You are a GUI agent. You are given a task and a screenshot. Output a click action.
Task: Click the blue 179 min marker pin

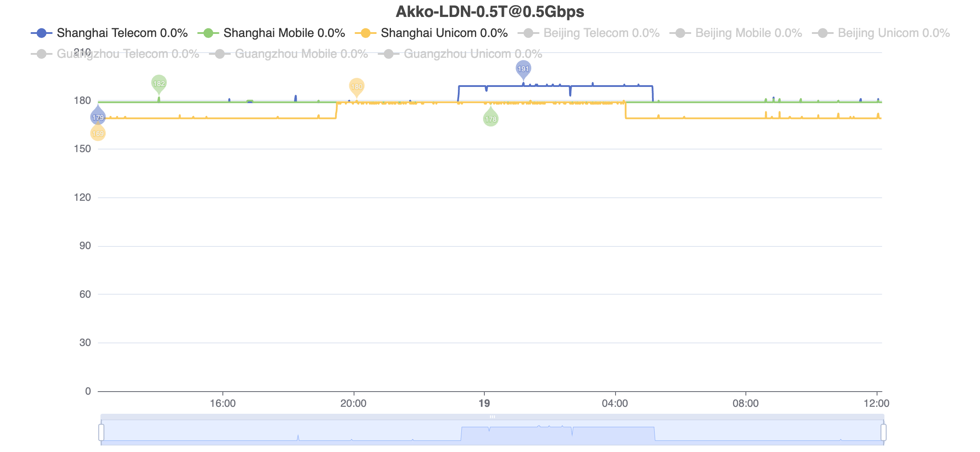(x=98, y=117)
